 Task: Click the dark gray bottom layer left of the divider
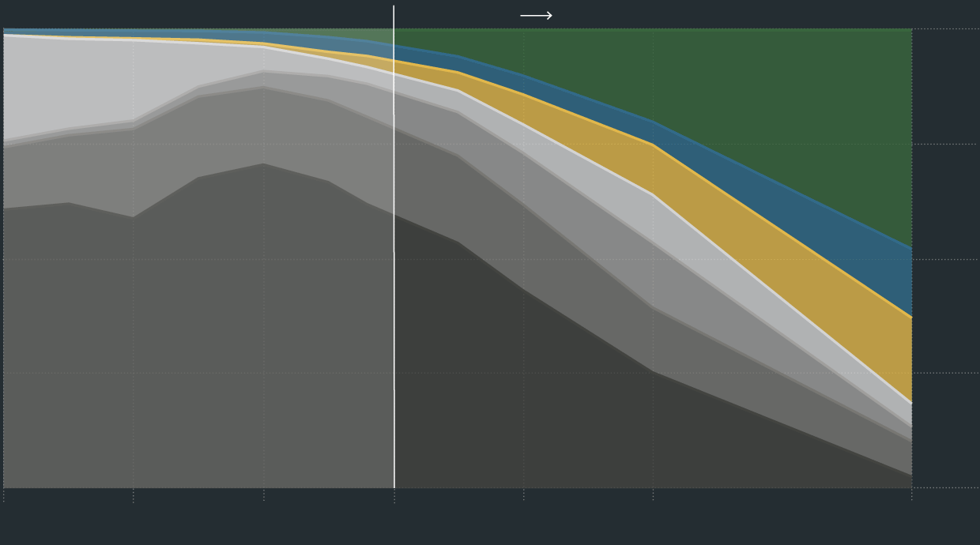pyautogui.click(x=198, y=355)
